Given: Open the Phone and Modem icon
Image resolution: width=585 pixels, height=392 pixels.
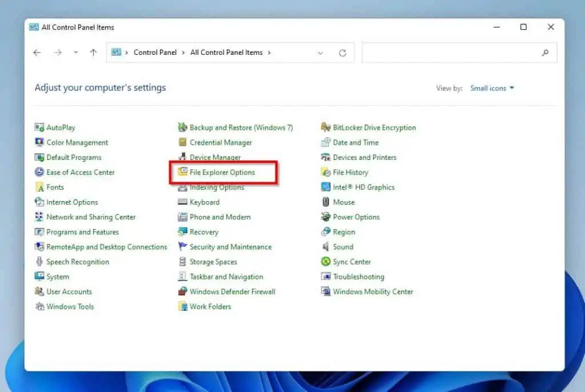Looking at the screenshot, I should tap(182, 217).
